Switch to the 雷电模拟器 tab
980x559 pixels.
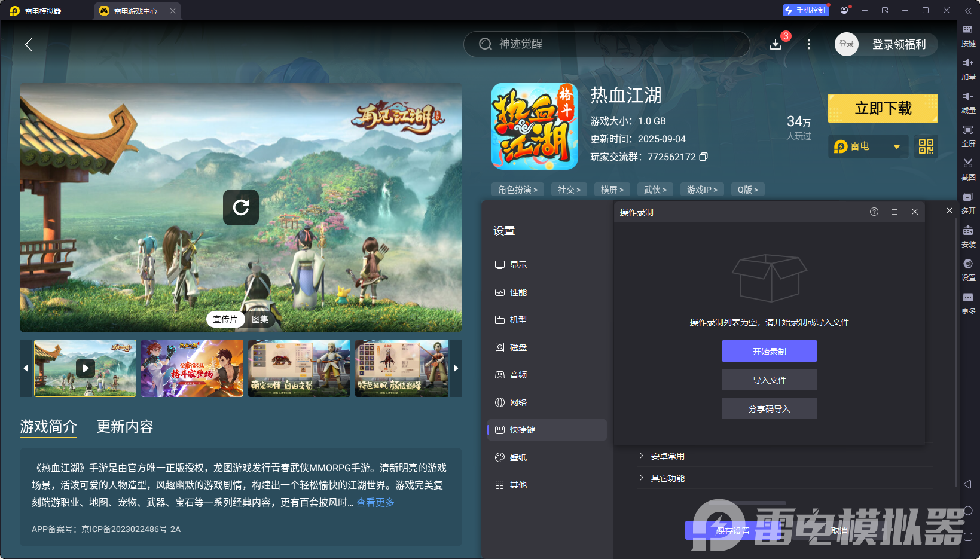coord(36,11)
